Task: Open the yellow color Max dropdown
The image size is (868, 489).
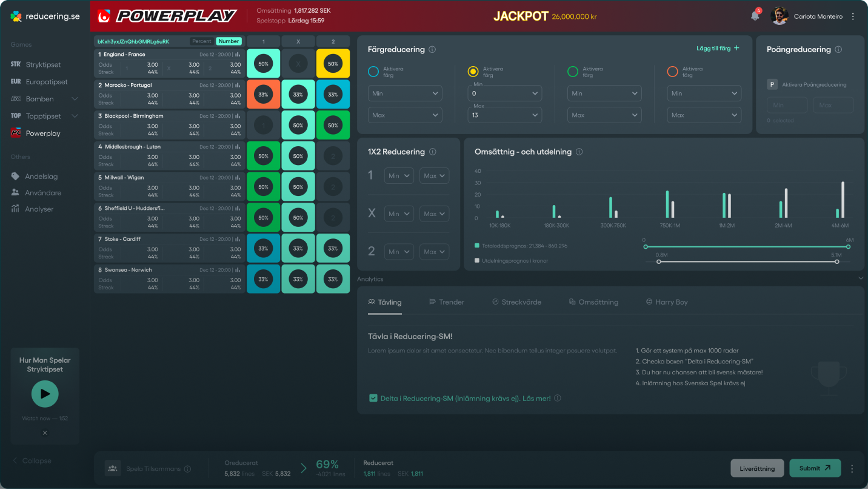Action: tap(505, 114)
